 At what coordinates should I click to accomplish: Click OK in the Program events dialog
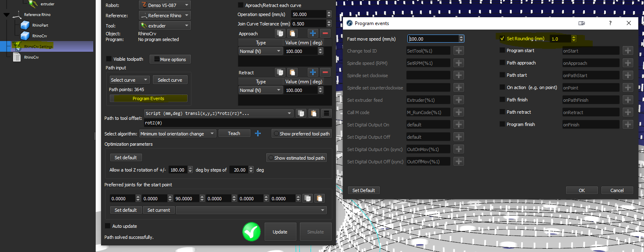(582, 190)
